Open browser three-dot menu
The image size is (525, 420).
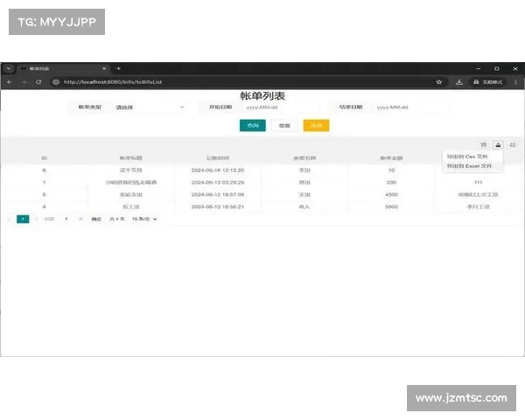515,82
